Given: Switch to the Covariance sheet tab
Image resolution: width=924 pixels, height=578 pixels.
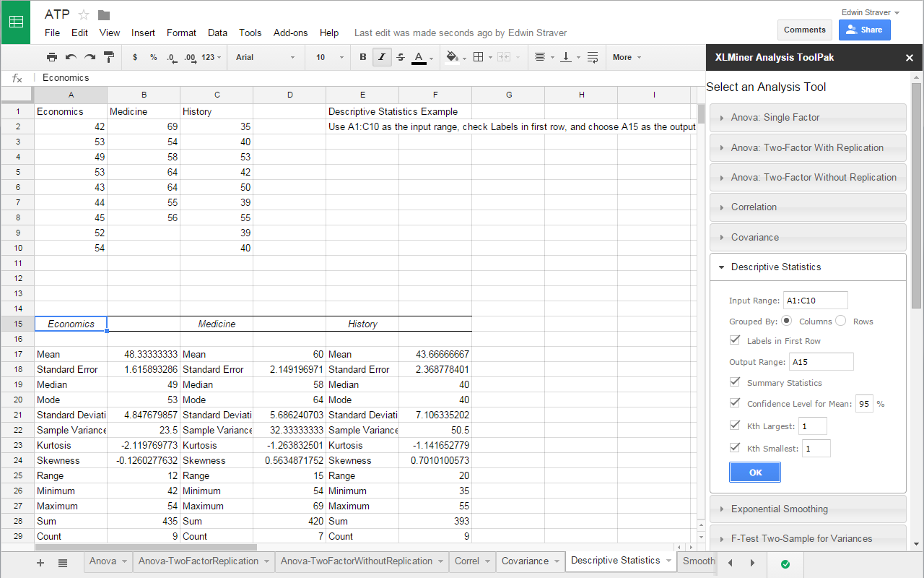Looking at the screenshot, I should pos(525,561).
